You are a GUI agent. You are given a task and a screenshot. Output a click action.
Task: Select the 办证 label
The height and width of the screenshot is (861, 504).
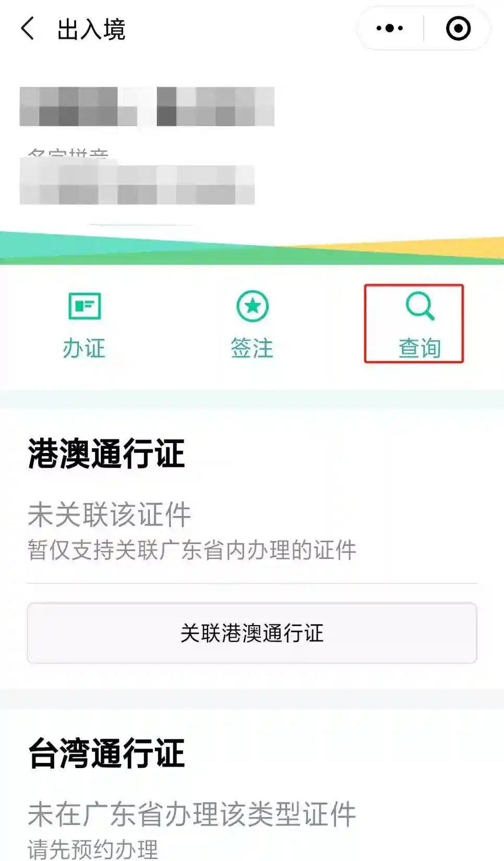coord(84,348)
